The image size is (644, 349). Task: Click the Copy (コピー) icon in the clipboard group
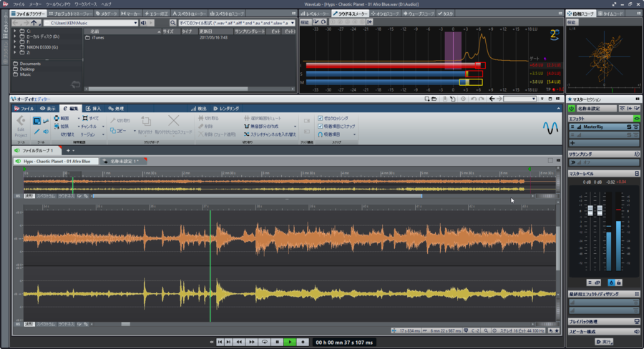(x=113, y=131)
